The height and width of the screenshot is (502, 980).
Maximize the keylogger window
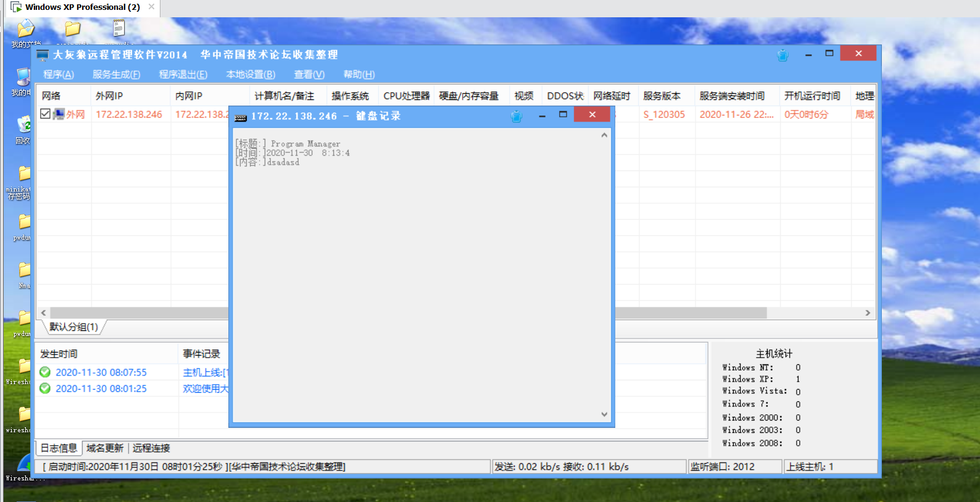(563, 115)
